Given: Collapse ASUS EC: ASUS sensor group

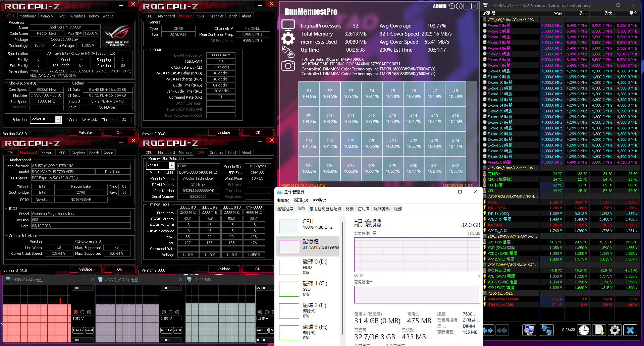Looking at the screenshot, I should (x=485, y=293).
